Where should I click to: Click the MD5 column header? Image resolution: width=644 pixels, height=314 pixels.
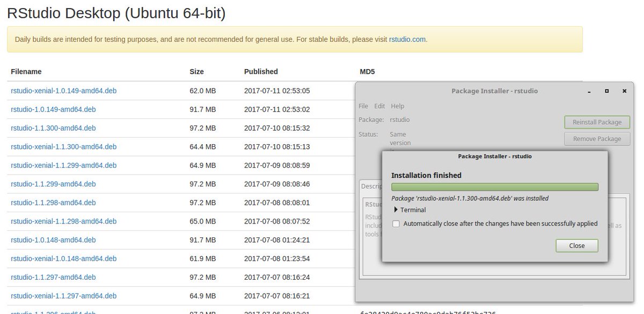point(367,72)
